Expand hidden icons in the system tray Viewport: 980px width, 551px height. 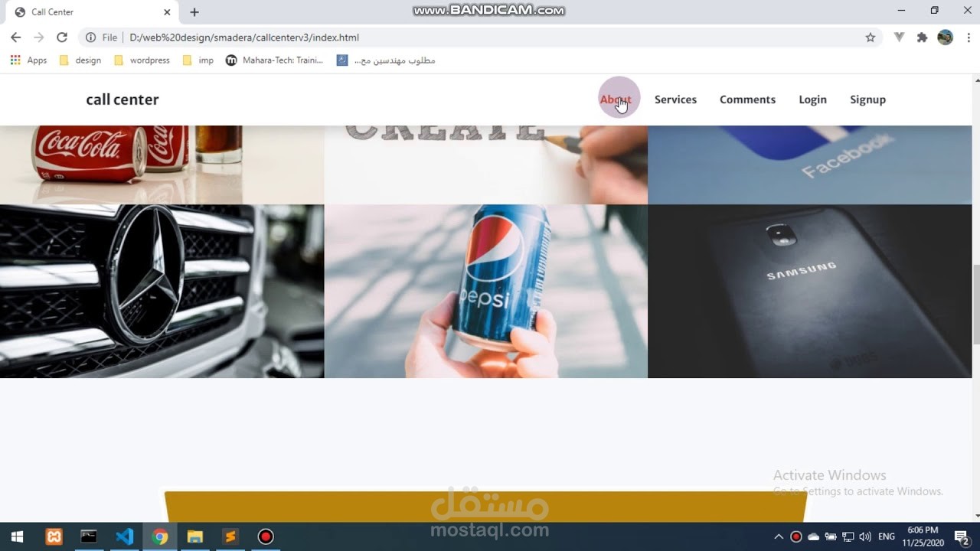(779, 536)
